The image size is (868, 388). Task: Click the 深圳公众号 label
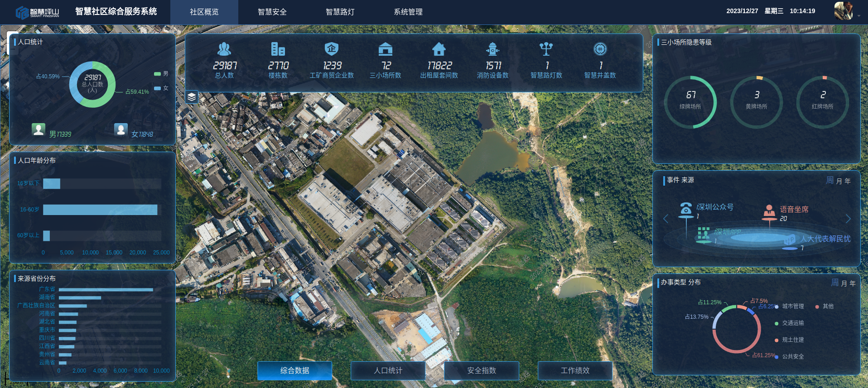coord(715,207)
